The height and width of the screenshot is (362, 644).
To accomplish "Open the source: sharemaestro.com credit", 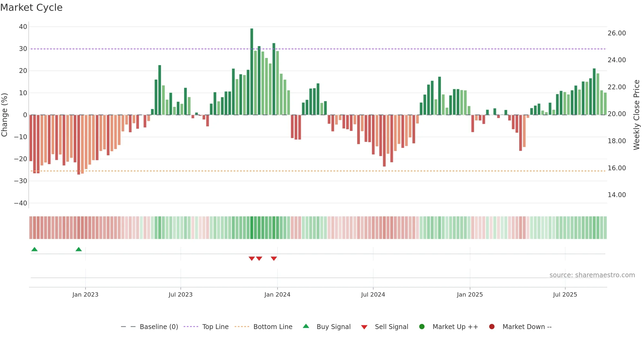I will (x=592, y=275).
